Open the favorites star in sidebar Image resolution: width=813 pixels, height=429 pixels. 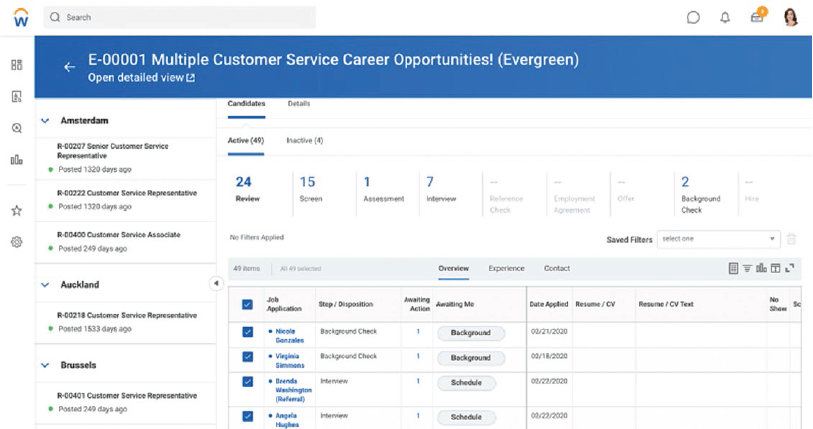click(17, 211)
